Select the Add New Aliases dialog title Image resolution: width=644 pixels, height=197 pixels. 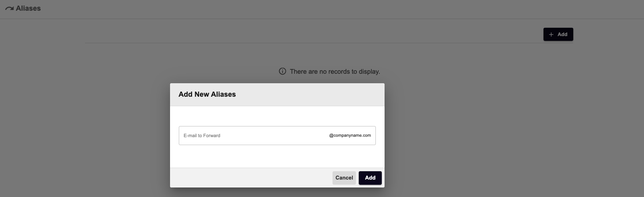coord(207,94)
